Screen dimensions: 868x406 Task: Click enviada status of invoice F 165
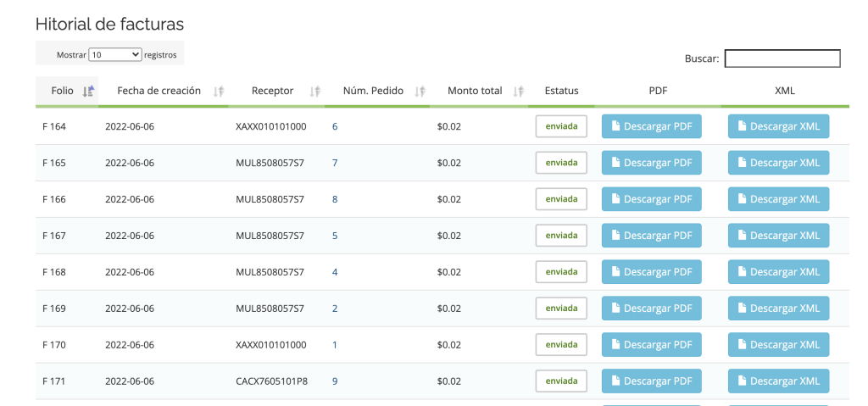coord(561,163)
